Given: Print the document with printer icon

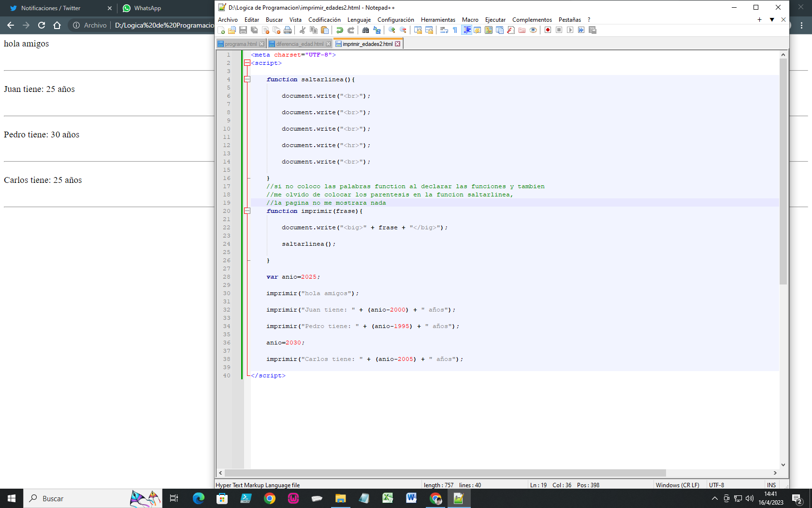Looking at the screenshot, I should [288, 30].
